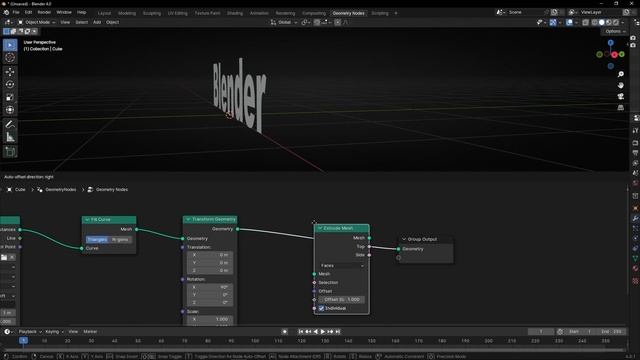This screenshot has width=640, height=360.
Task: Select the Transform tool
Action: tap(10, 110)
